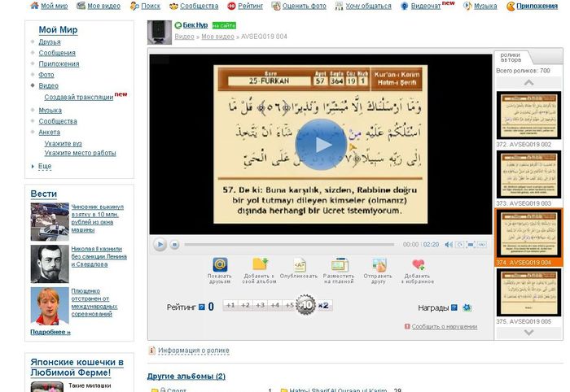Go to 'Мое видео' breadcrumb link
Viewport: 570px width, 392px height.
[x=217, y=37]
